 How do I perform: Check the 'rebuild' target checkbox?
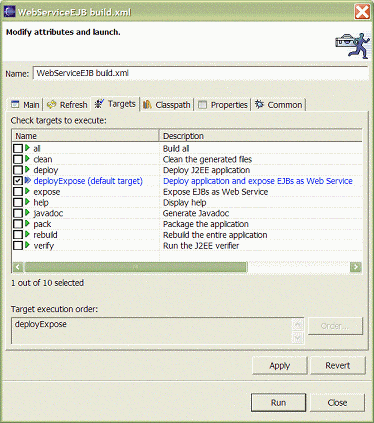pos(18,234)
